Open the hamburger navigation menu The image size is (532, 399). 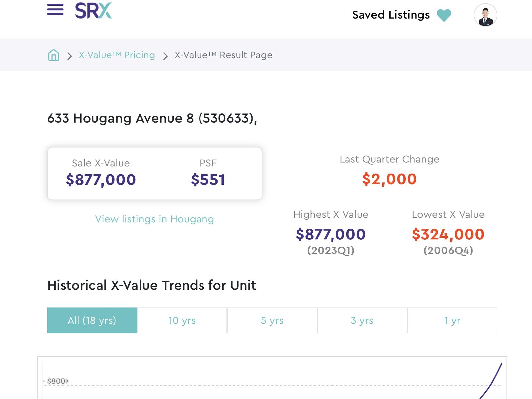tap(55, 10)
